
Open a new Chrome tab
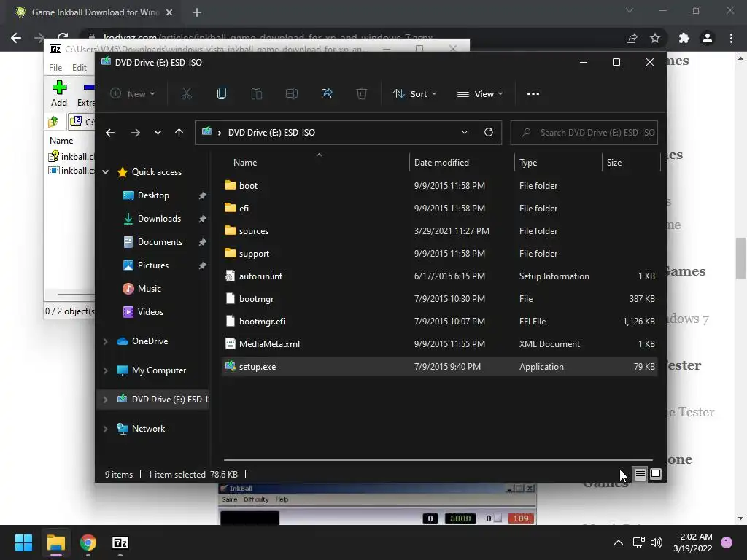pyautogui.click(x=197, y=12)
